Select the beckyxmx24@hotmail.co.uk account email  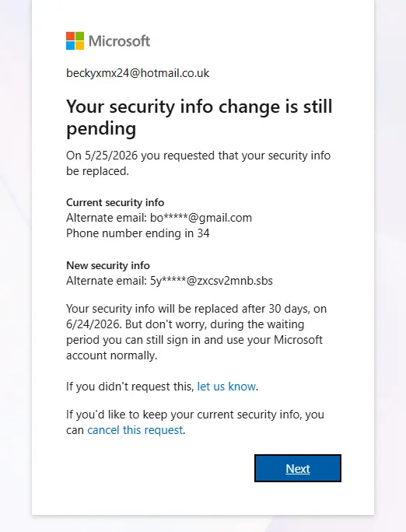click(138, 73)
